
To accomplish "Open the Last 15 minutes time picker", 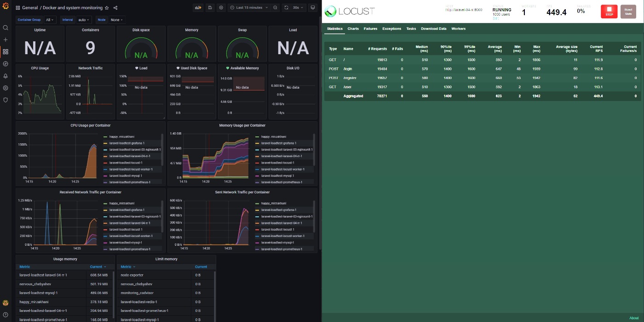I will (248, 8).
